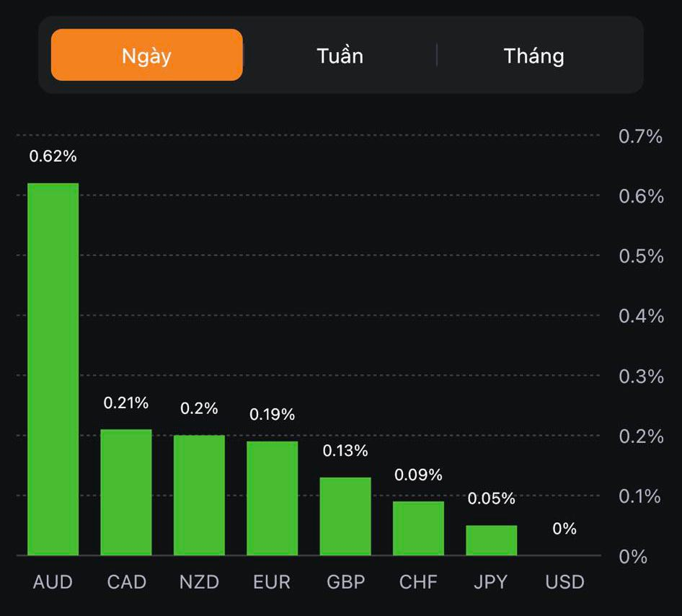
Task: Click the EUR green bar
Action: [273, 498]
